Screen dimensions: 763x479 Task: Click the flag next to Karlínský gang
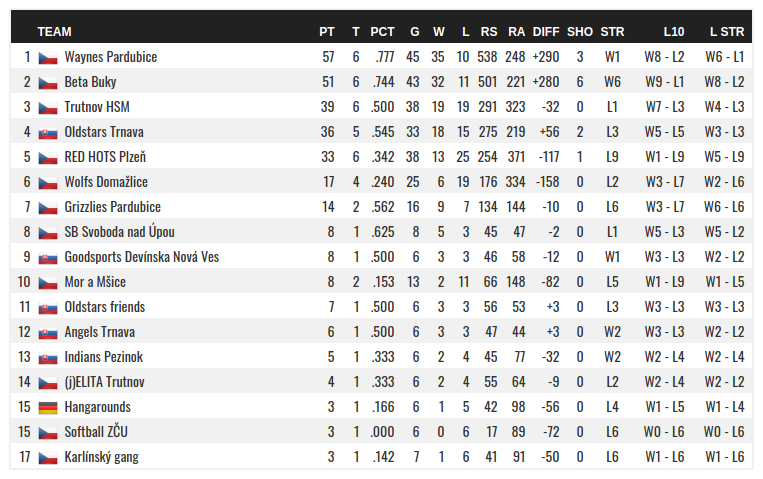click(48, 458)
